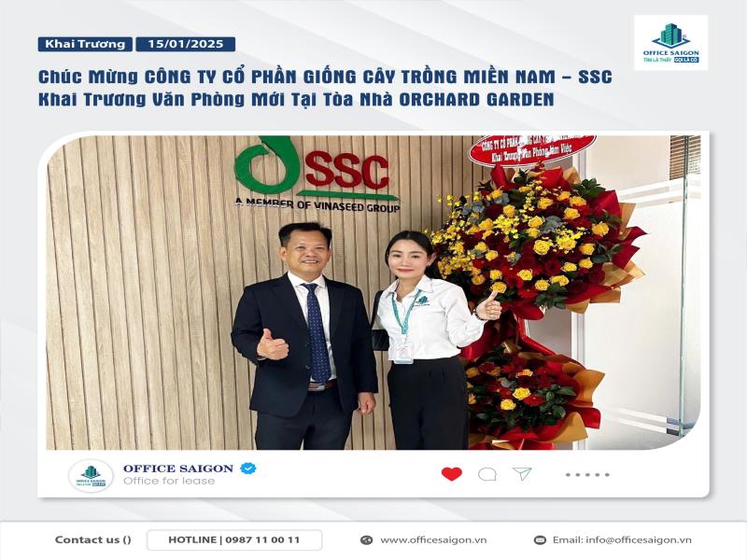Click the HOTLINE 0987 11 00 11 button

tap(234, 540)
